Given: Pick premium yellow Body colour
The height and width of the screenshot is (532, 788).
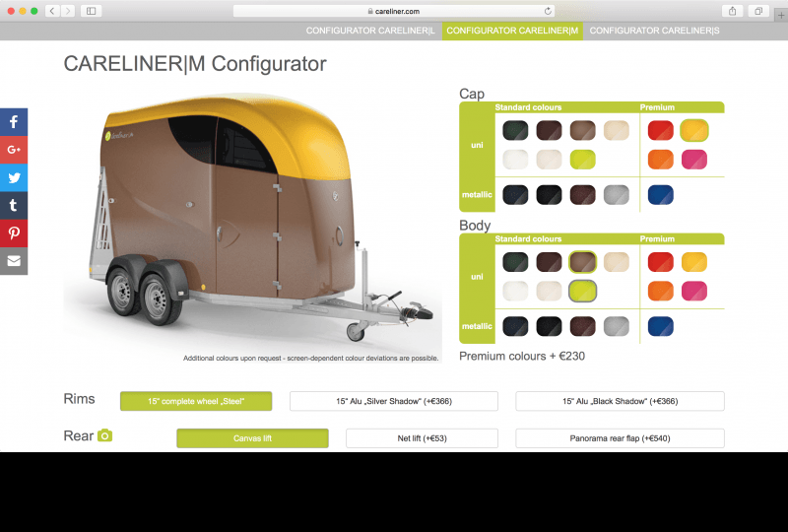Looking at the screenshot, I should (x=694, y=262).
